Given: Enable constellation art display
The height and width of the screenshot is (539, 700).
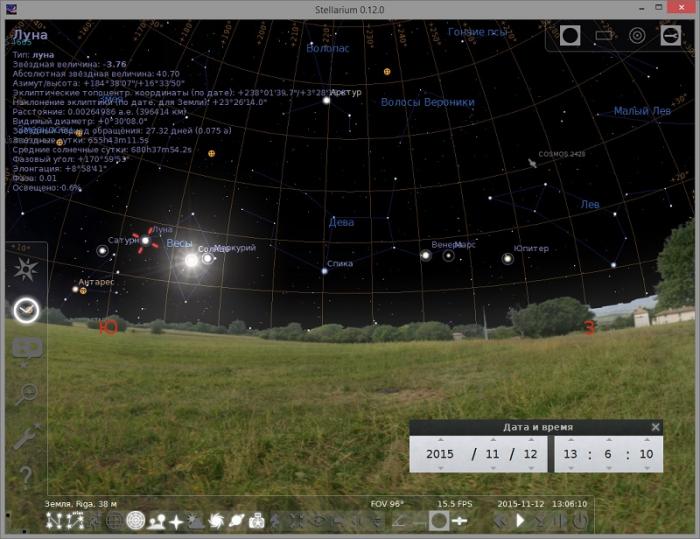Looking at the screenshot, I should (x=95, y=521).
